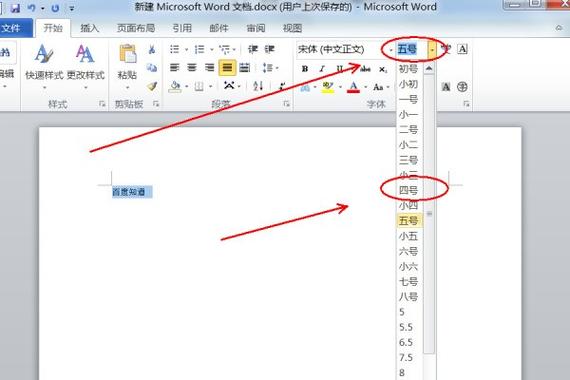Click the Copy icon

click(152, 68)
